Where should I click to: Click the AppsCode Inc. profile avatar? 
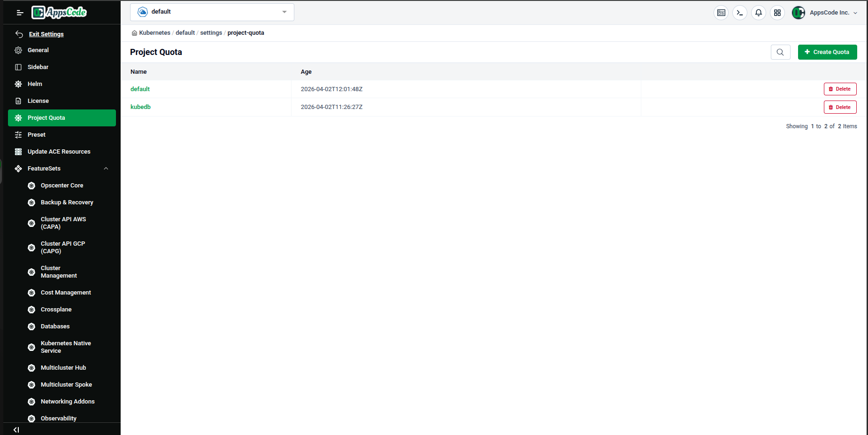point(798,13)
